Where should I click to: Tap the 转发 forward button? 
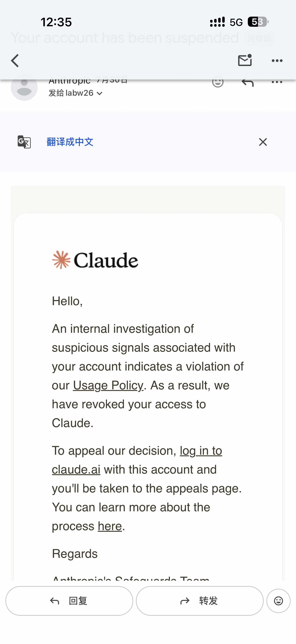click(x=200, y=601)
